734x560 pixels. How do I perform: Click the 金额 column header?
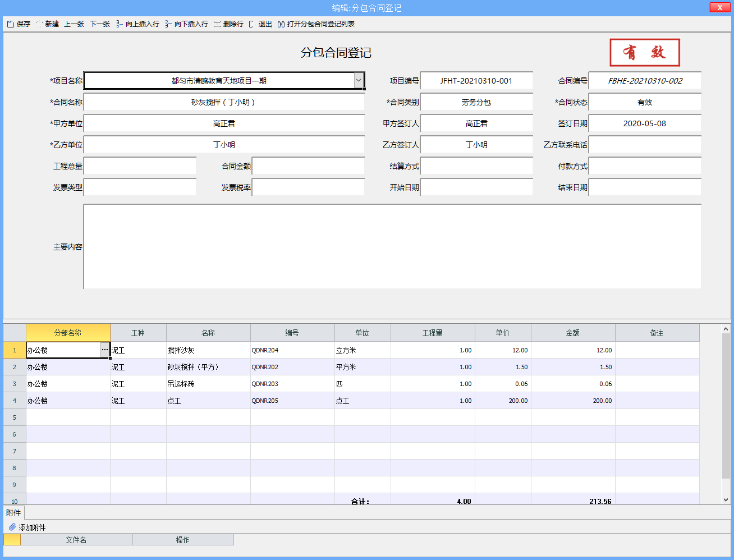pyautogui.click(x=573, y=333)
